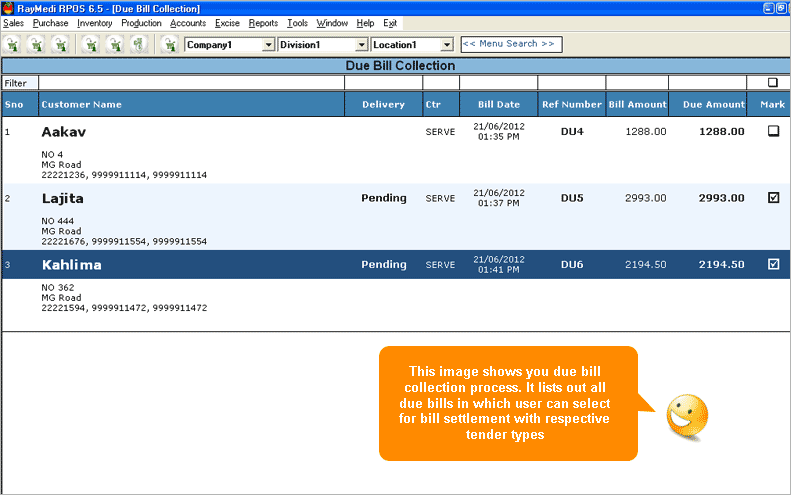Click the sixth icon in the toolbar
The width and height of the screenshot is (791, 495).
pyautogui.click(x=138, y=45)
